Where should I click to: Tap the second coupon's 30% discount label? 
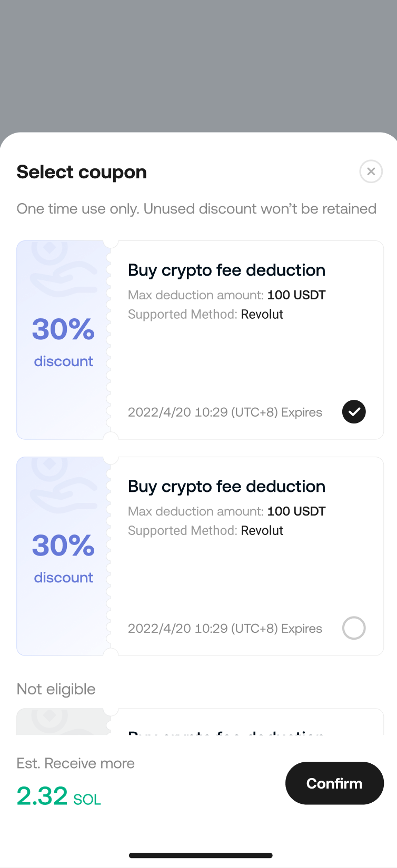pos(64,557)
